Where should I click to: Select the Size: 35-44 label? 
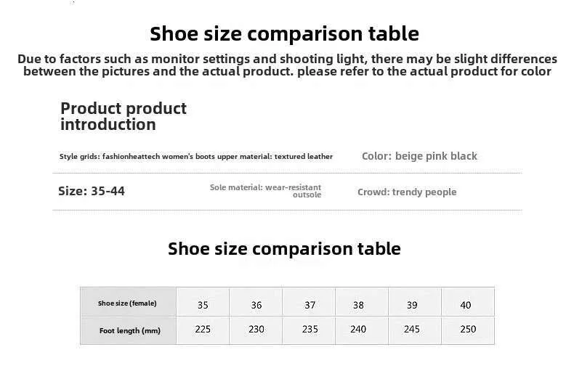pos(92,191)
